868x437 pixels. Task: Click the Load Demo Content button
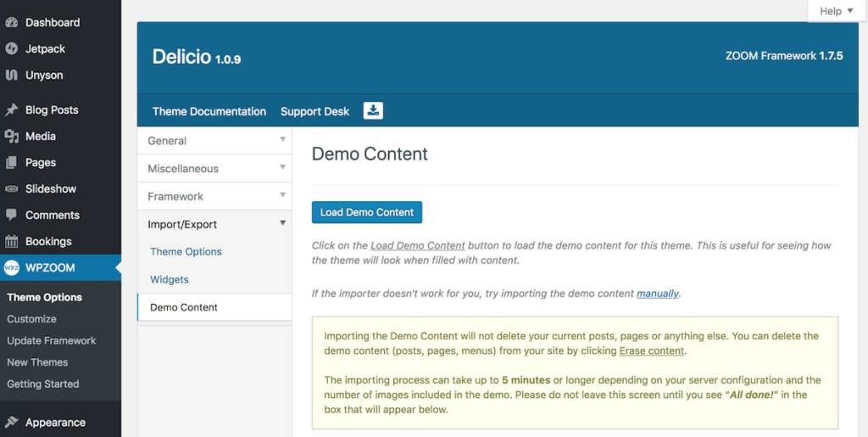pos(367,212)
